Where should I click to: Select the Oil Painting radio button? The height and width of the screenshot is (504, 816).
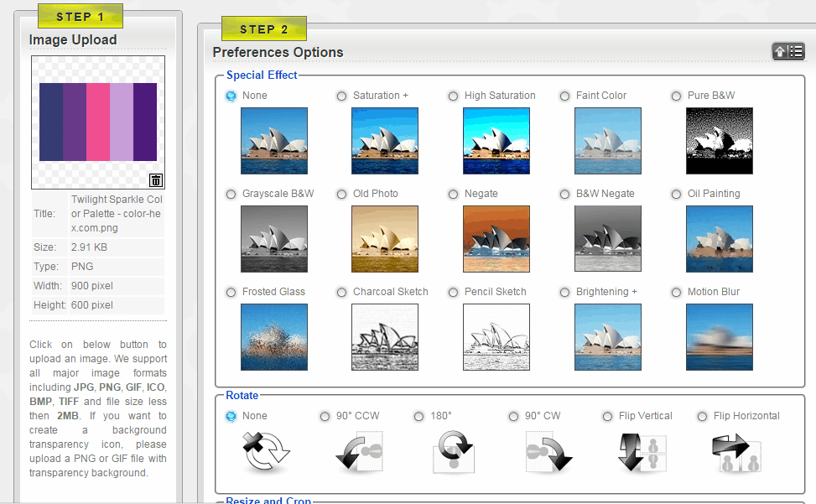point(676,194)
